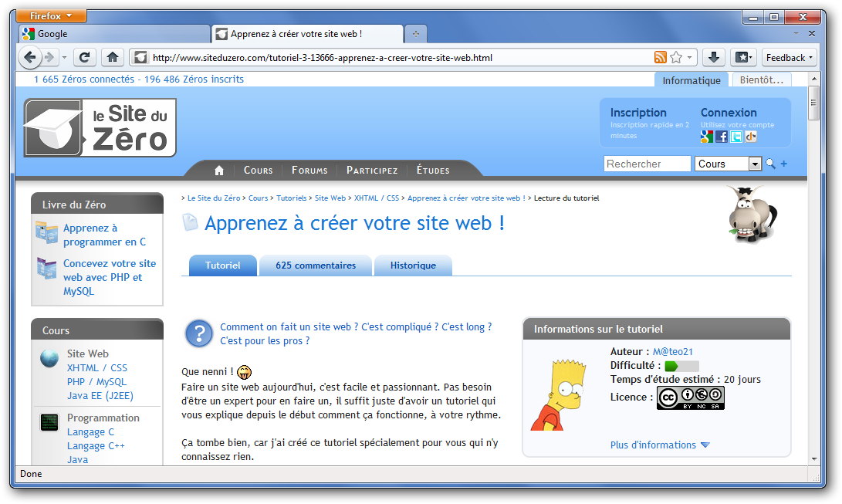Viewport: 842px width, 504px height.
Task: Close the current tab with X button
Action: click(x=812, y=33)
